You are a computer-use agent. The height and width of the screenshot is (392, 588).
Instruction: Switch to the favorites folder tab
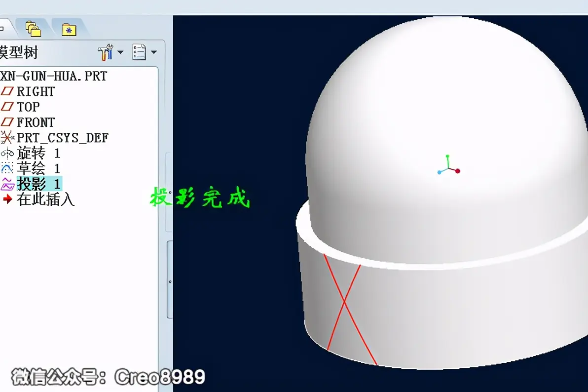(69, 30)
